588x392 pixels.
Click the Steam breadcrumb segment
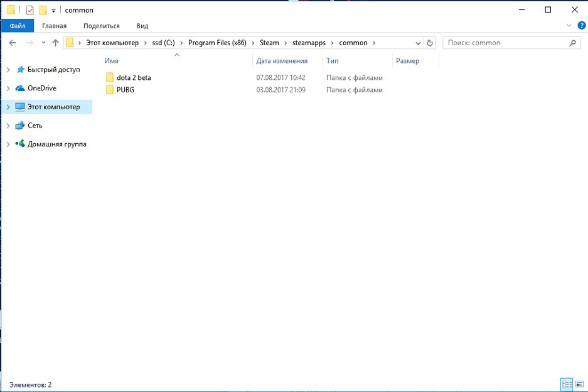(269, 43)
